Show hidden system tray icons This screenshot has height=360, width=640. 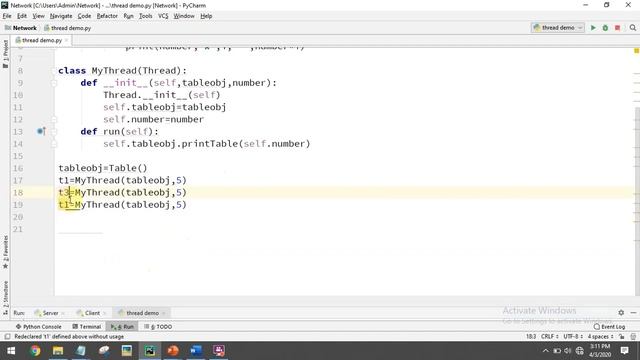point(546,351)
